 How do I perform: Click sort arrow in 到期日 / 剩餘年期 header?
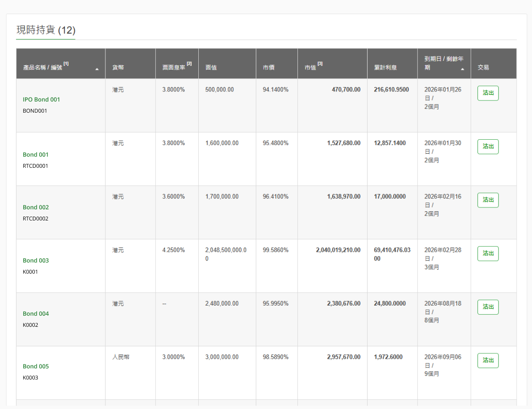(x=462, y=69)
